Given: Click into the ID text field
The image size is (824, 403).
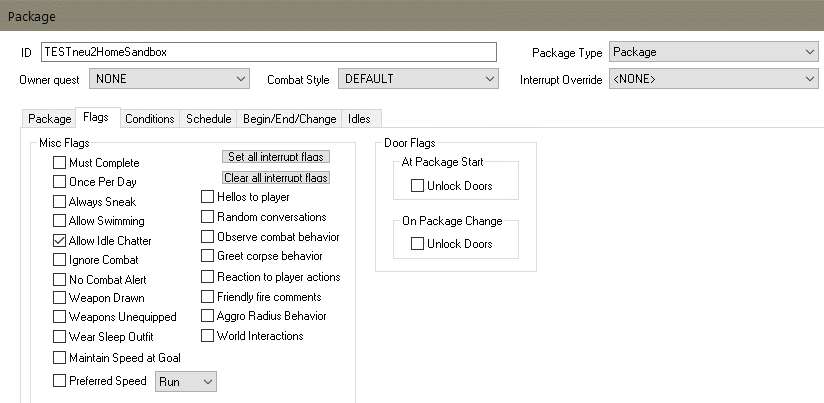Looking at the screenshot, I should coord(268,52).
